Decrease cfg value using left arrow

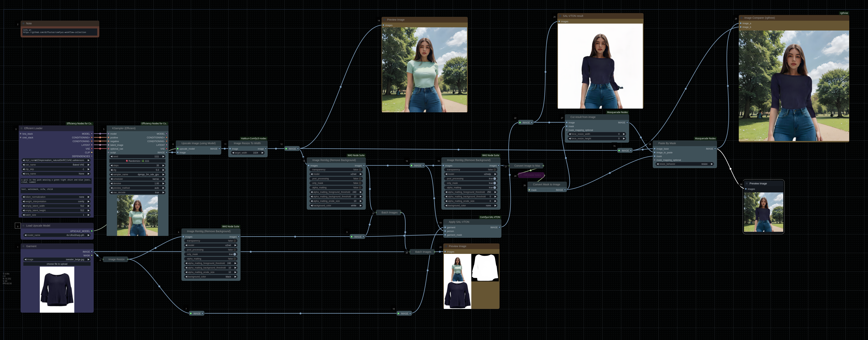[x=111, y=170]
